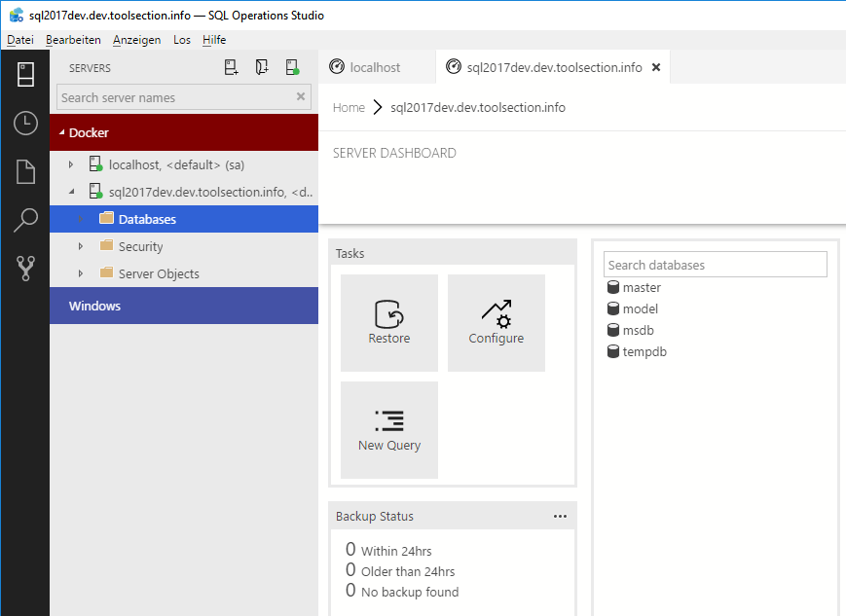Expand the Security folder arrow
This screenshot has width=846, height=616.
(81, 246)
